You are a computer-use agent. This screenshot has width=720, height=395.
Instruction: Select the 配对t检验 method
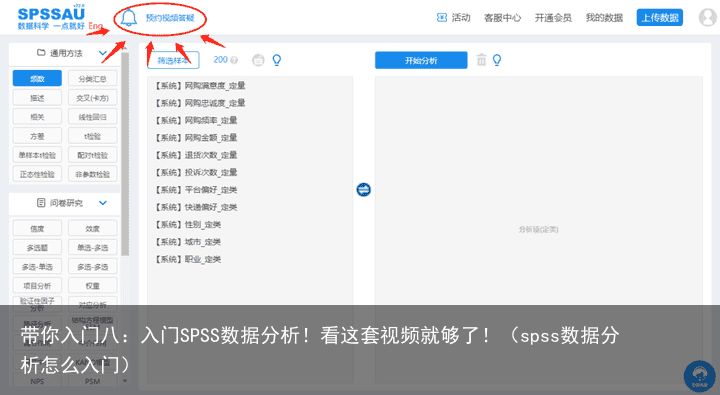point(92,155)
